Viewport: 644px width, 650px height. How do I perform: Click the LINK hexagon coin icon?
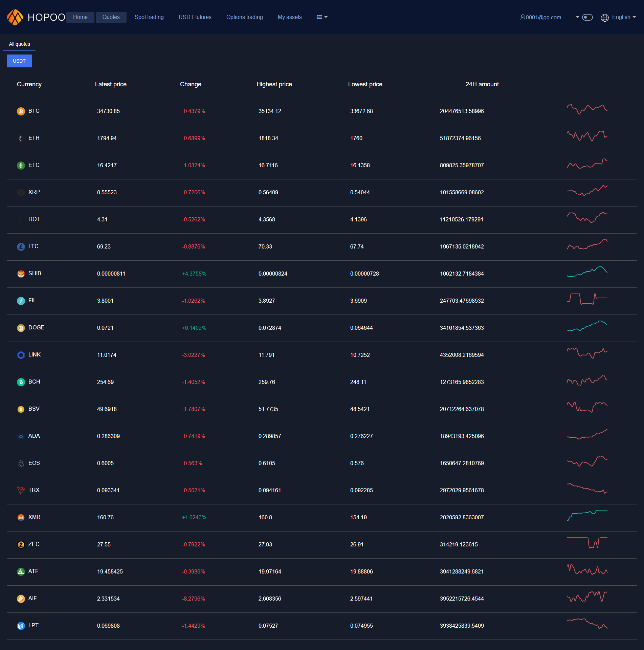tap(21, 355)
